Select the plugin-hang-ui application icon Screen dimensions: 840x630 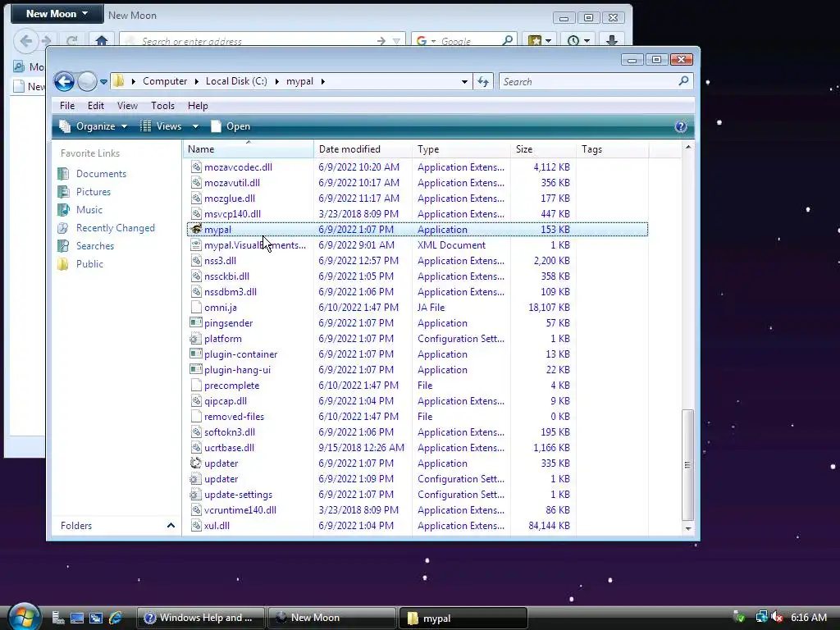(195, 370)
